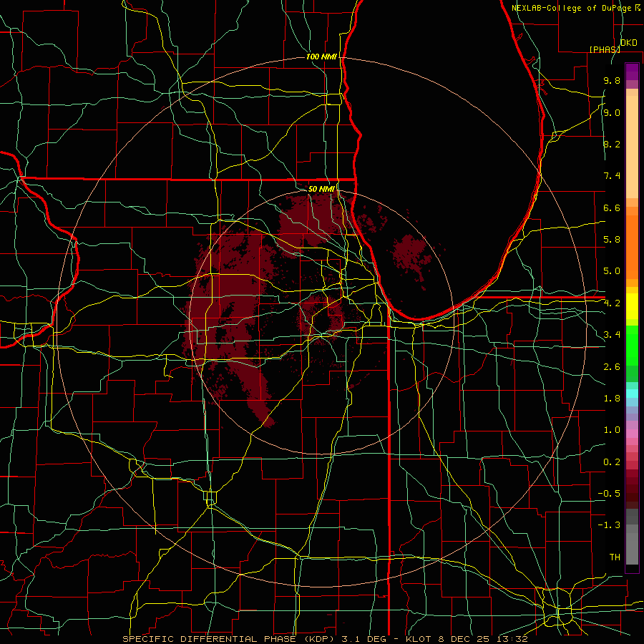
Task: Click the DKD label above the color scale
Action: 629,43
